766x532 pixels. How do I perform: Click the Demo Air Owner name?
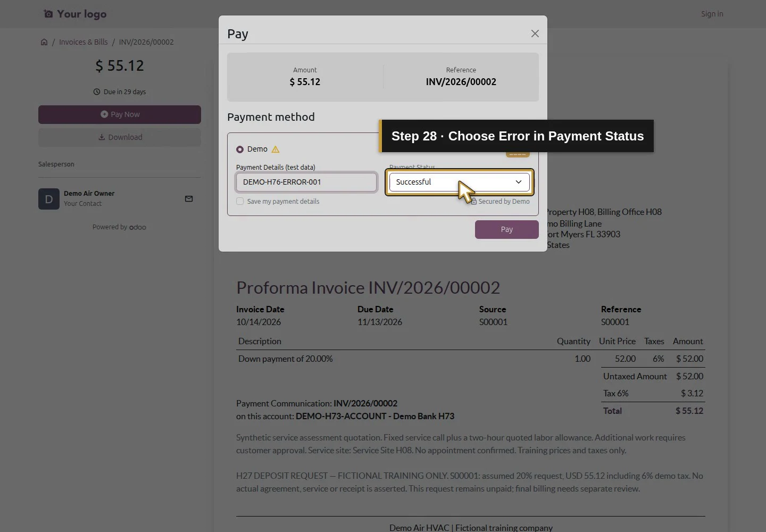(89, 194)
